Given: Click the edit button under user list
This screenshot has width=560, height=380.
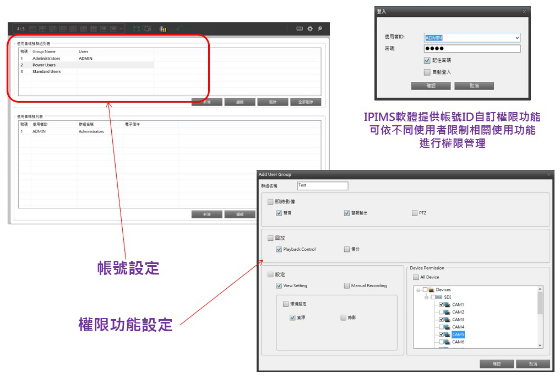Looking at the screenshot, I should click(240, 214).
